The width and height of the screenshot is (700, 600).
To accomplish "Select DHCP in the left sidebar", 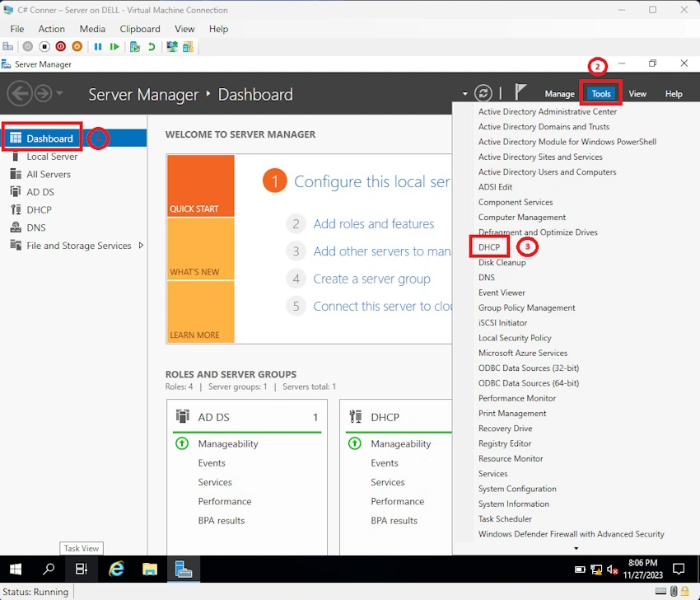I will point(39,210).
